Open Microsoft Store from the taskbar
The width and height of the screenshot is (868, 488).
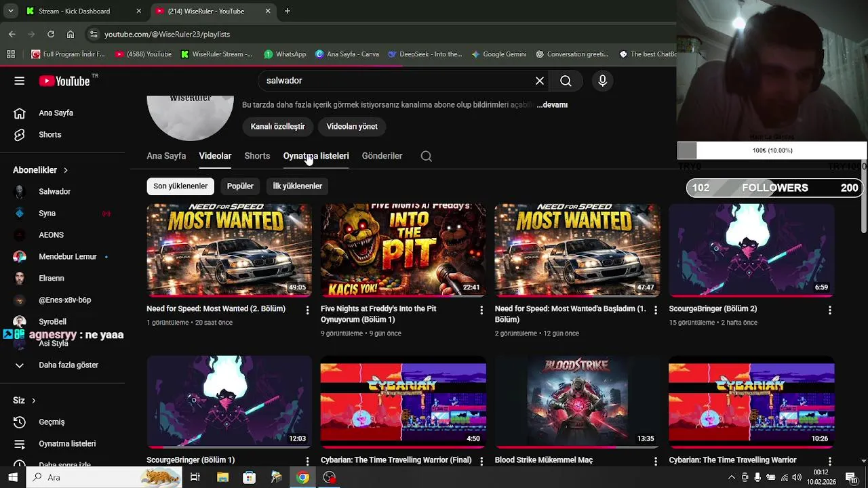pos(249,477)
